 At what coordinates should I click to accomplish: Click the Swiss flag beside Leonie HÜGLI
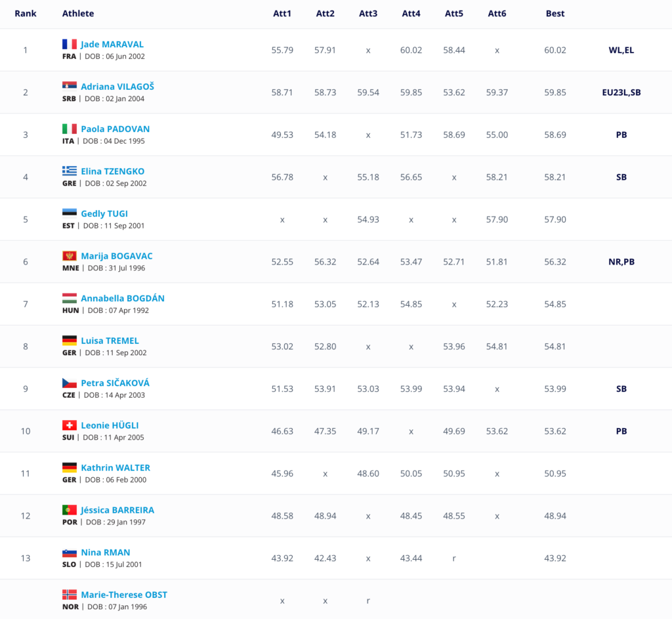tap(70, 425)
